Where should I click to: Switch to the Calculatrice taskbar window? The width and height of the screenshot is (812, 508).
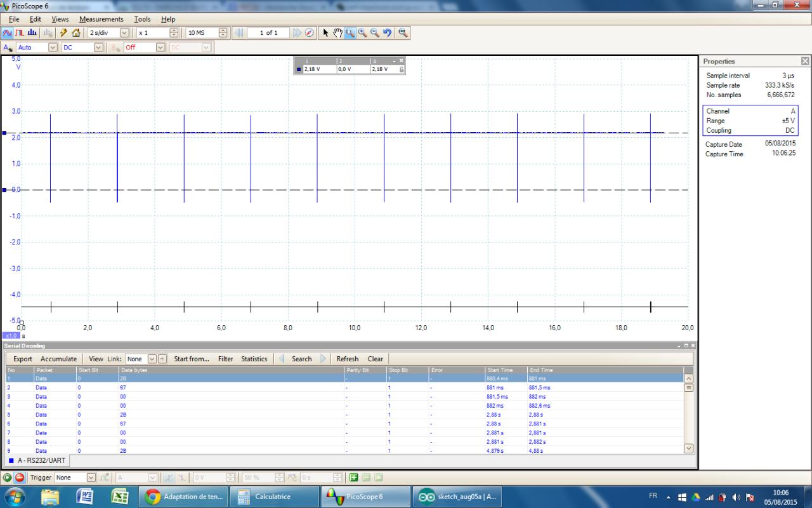coord(274,497)
